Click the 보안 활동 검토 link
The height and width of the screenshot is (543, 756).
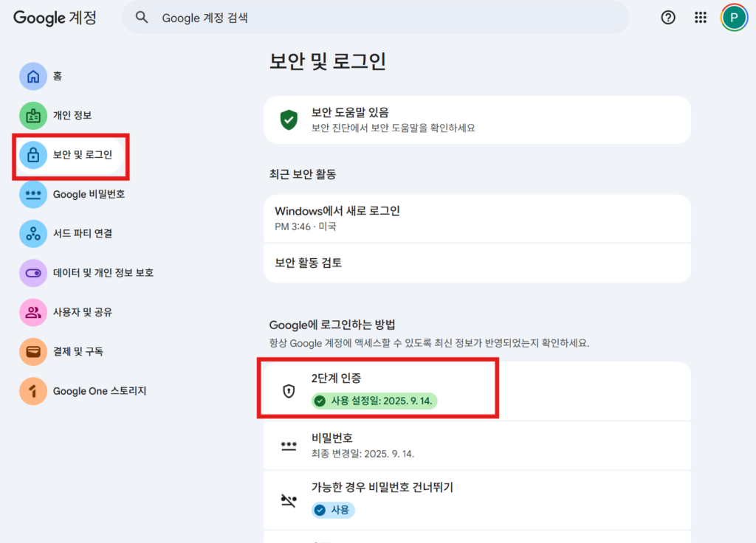coord(476,263)
